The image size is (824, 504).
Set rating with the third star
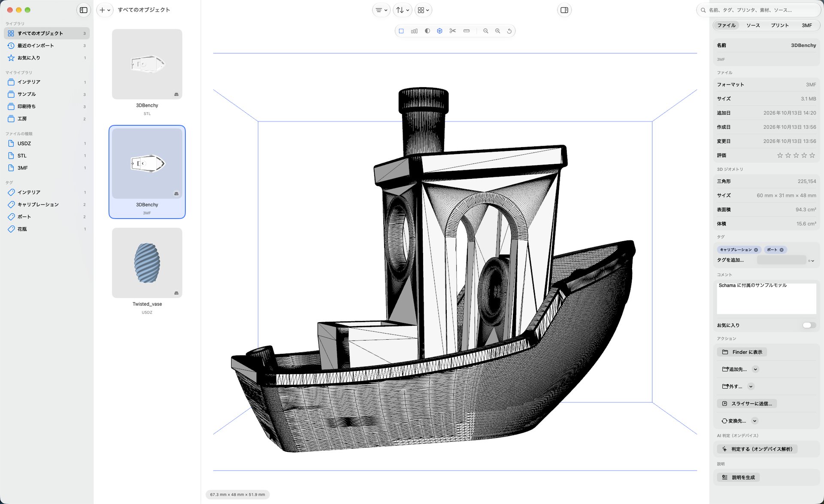pyautogui.click(x=796, y=155)
